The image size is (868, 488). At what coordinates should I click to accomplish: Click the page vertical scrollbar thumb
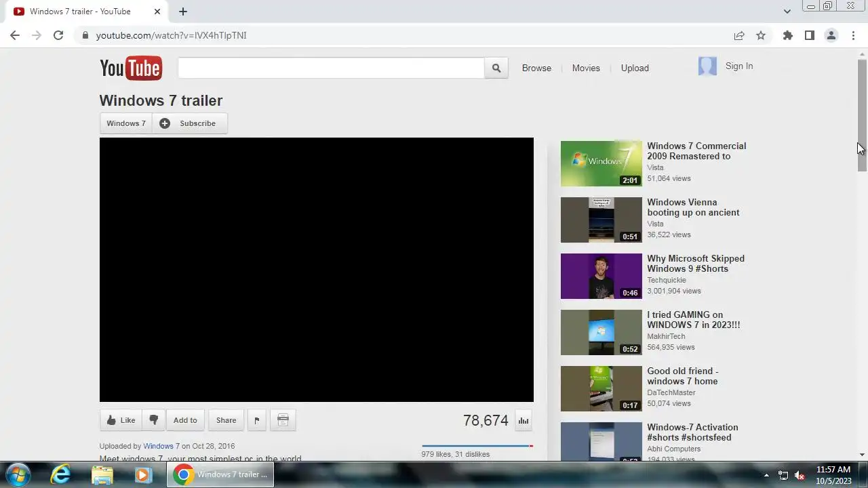coord(862,115)
